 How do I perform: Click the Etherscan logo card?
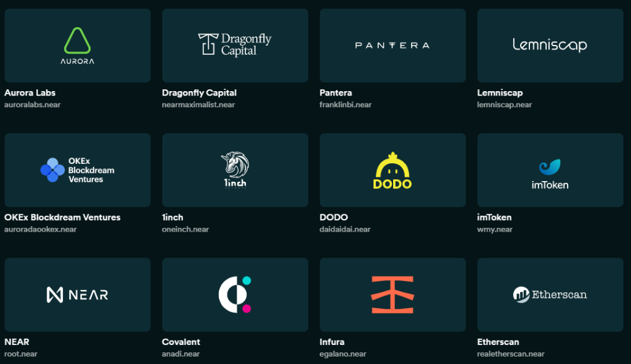point(550,295)
